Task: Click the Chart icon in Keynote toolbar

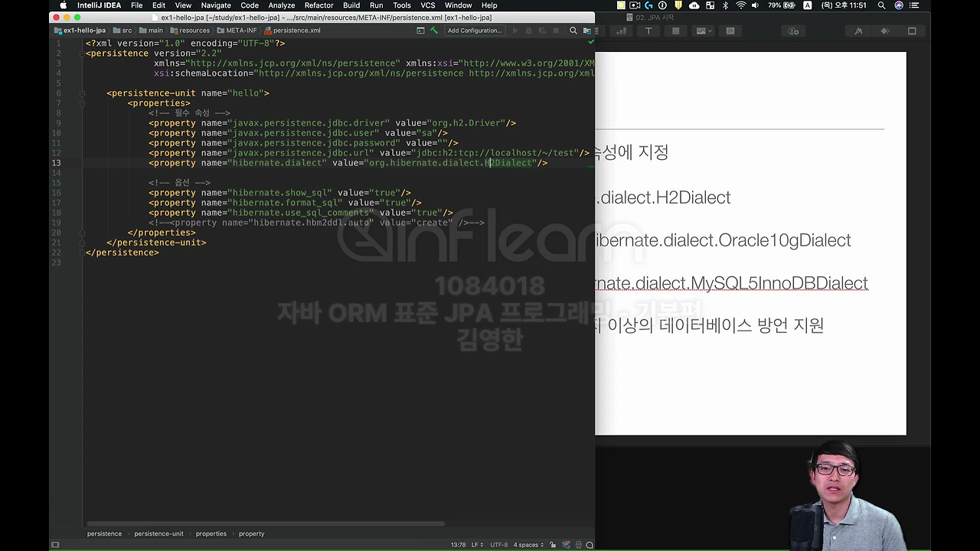Action: pos(620,31)
